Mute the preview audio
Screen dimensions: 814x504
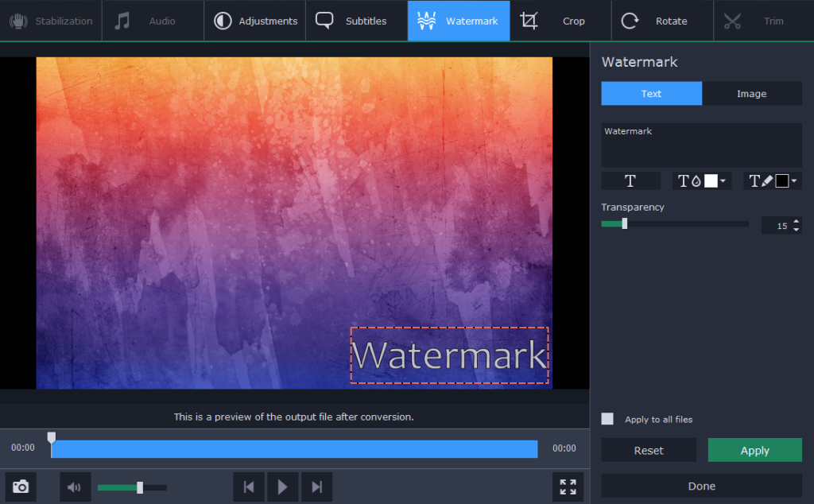point(75,487)
